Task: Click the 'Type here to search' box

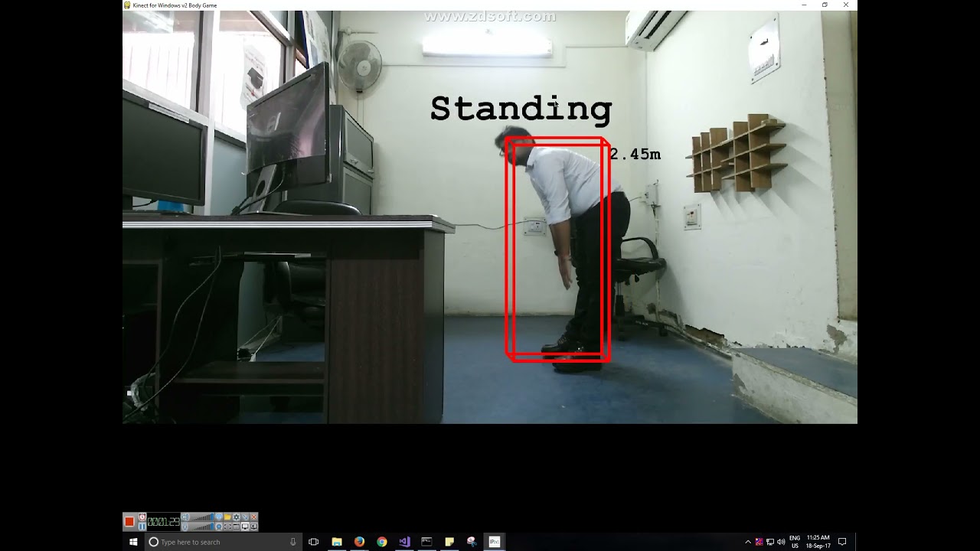Action: point(224,542)
